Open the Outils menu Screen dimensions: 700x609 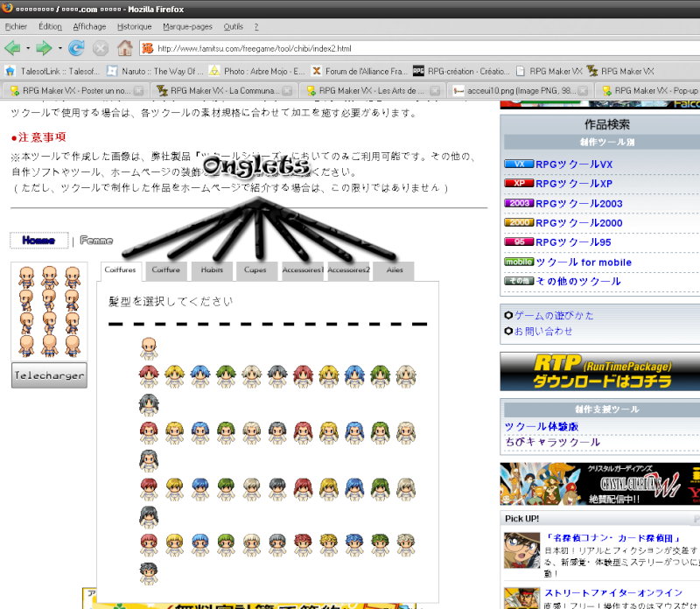tap(233, 26)
